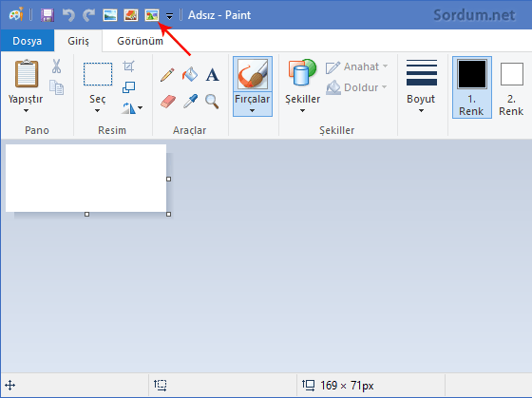Click the canvas bottom-edge resize handle

86,214
